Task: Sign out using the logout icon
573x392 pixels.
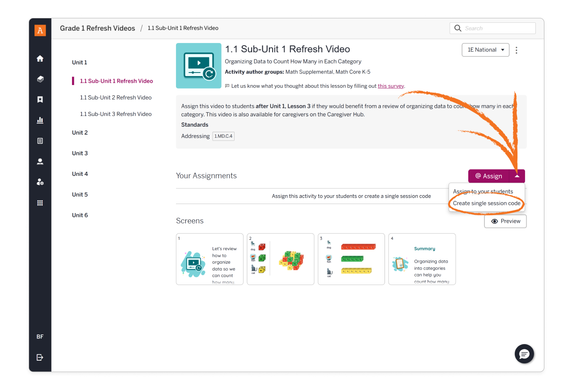Action: coord(39,357)
